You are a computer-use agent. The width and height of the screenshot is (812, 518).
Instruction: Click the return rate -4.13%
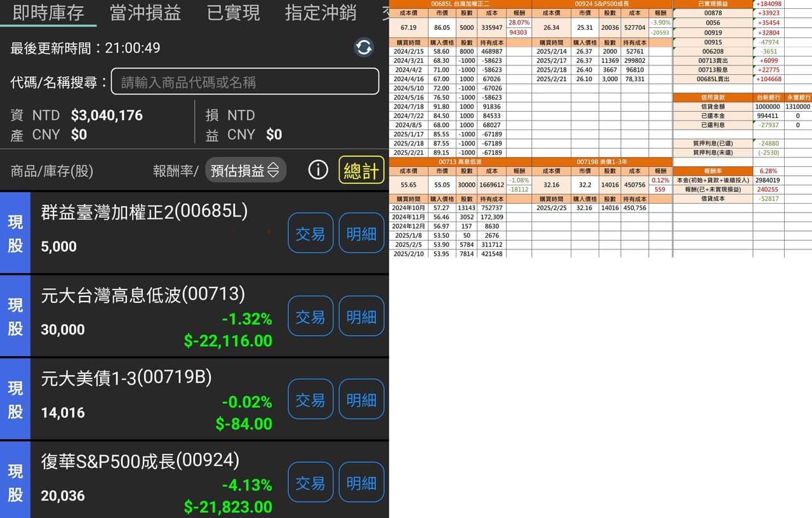(x=247, y=486)
